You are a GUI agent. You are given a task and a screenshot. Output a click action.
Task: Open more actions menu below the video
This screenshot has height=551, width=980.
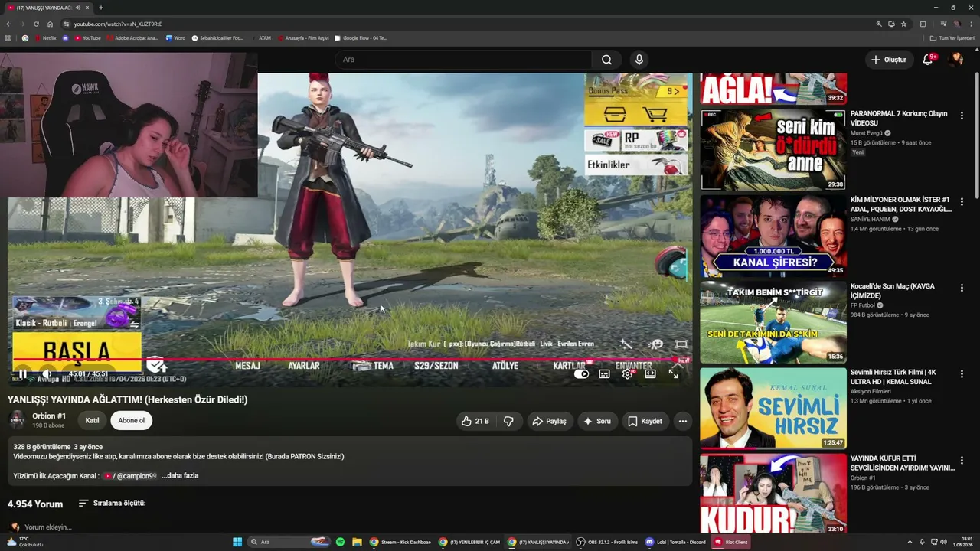point(683,421)
